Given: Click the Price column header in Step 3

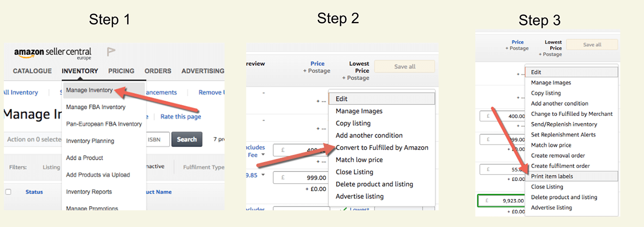Looking at the screenshot, I should pos(518,42).
